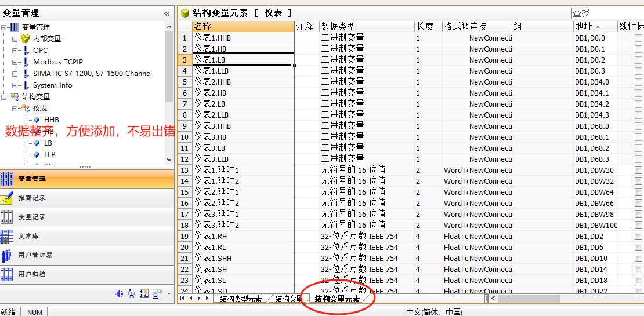Viewport: 644px width, 316px height.
Task: Switch to the 结构变量 sheet tab
Action: [x=288, y=299]
